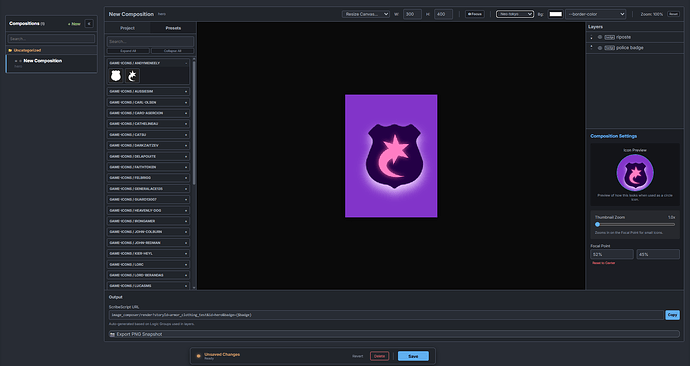Expand the GAME-ICONS / LUCASMS group
Screen dimensions: 690x366
coord(148,286)
